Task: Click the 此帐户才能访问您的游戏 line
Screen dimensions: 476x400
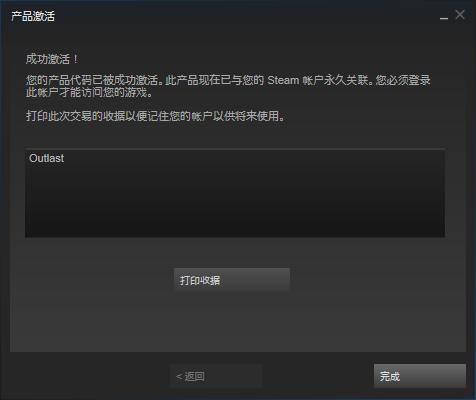Action: [87, 92]
